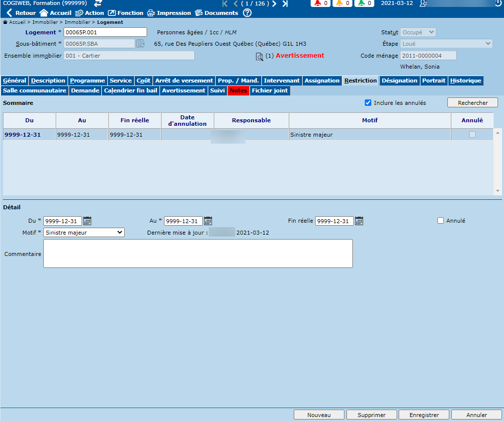Open the calendar picker for Fin réelle
This screenshot has height=421, width=504.
359,221
